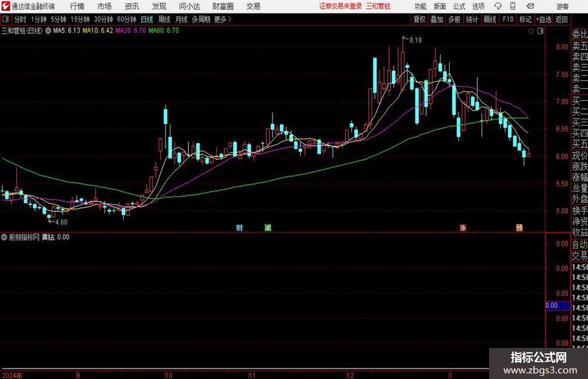Switch to the 60分钟 period tab

(127, 19)
